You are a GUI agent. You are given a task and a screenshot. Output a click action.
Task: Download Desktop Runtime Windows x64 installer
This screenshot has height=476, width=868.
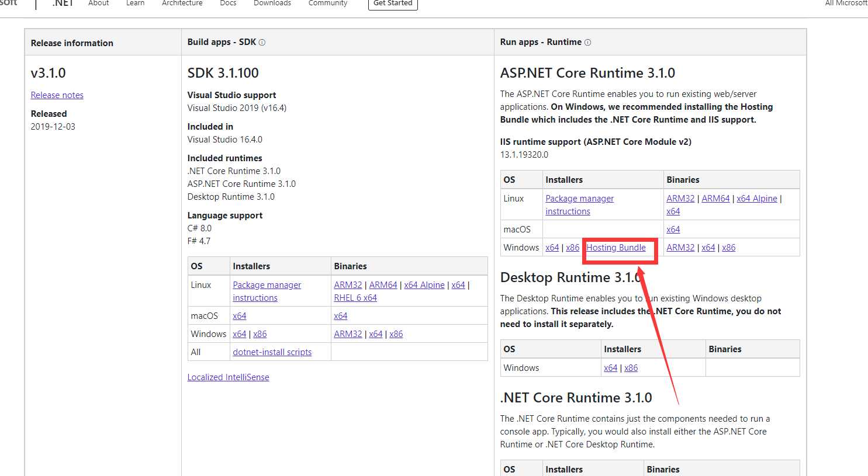pyautogui.click(x=611, y=368)
